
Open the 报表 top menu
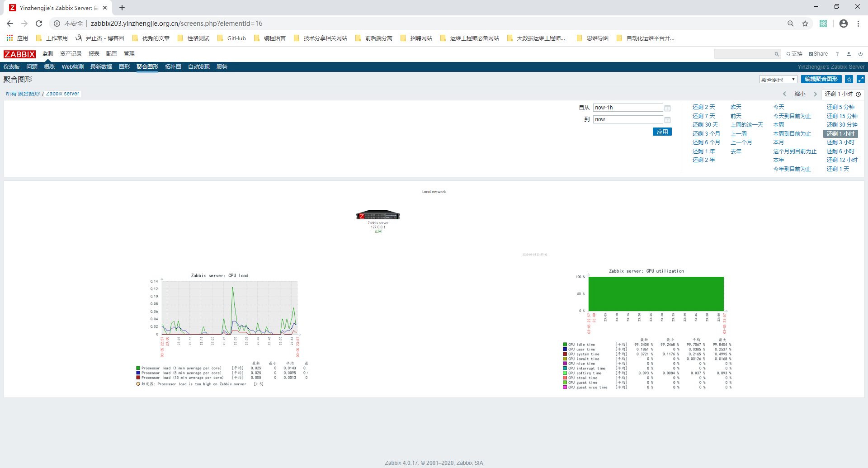point(94,54)
